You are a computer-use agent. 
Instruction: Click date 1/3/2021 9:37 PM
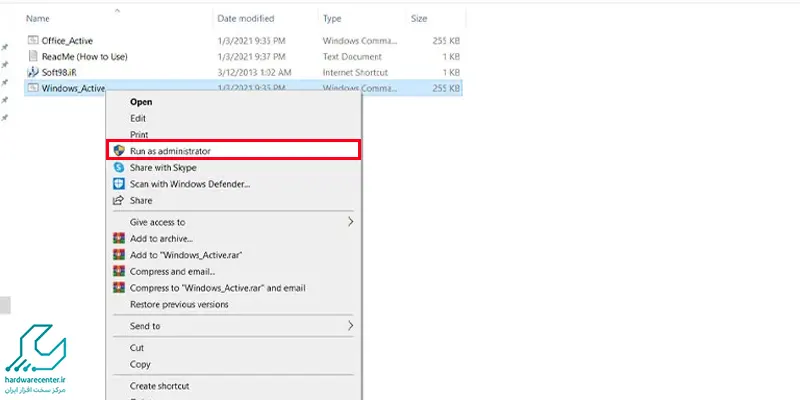pyautogui.click(x=252, y=57)
